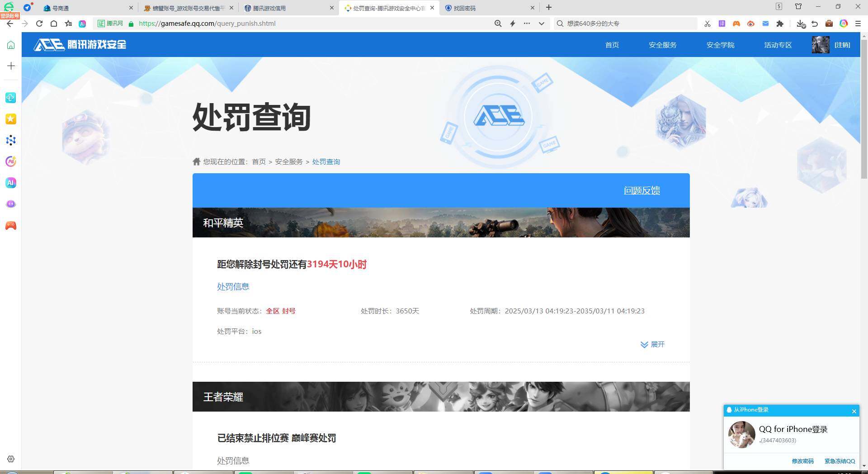Click the page vertical scrollbar thumb
Screen dimensions: 868x474
864,109
